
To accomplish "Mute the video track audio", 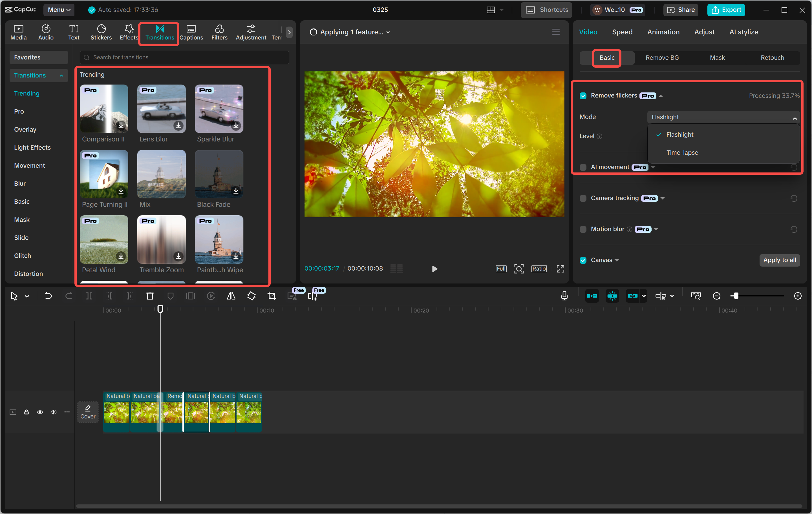I will 53,412.
